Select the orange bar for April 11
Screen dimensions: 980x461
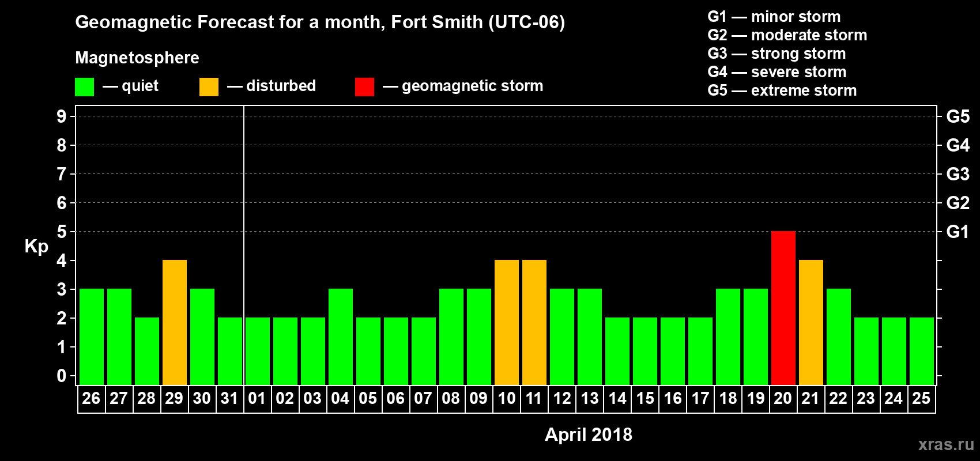point(534,323)
